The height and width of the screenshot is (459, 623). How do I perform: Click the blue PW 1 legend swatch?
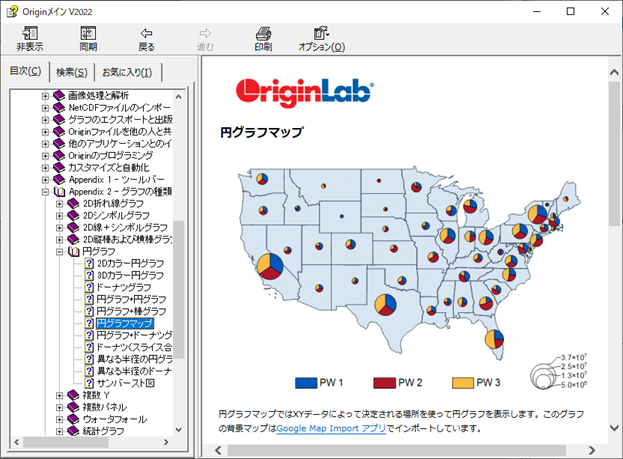point(306,383)
